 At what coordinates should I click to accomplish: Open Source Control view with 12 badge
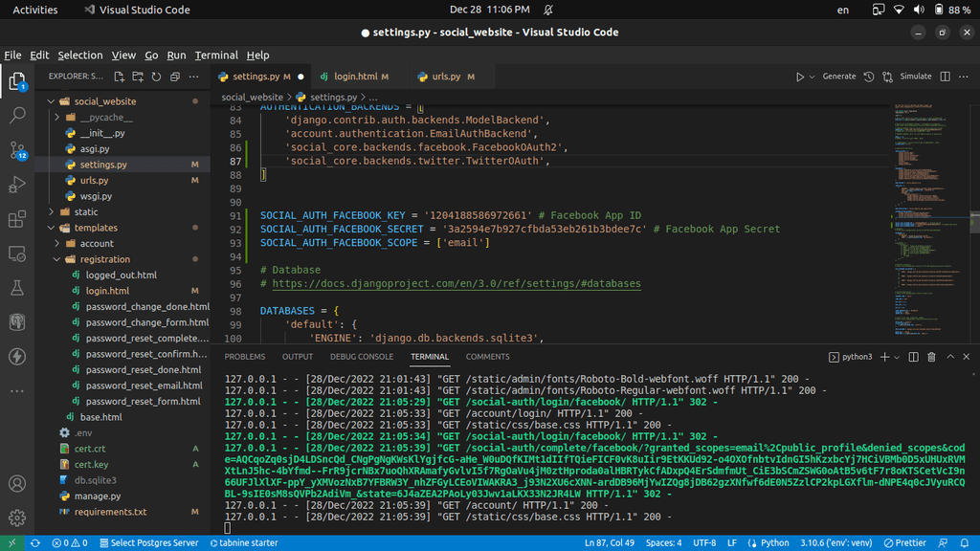click(x=17, y=150)
